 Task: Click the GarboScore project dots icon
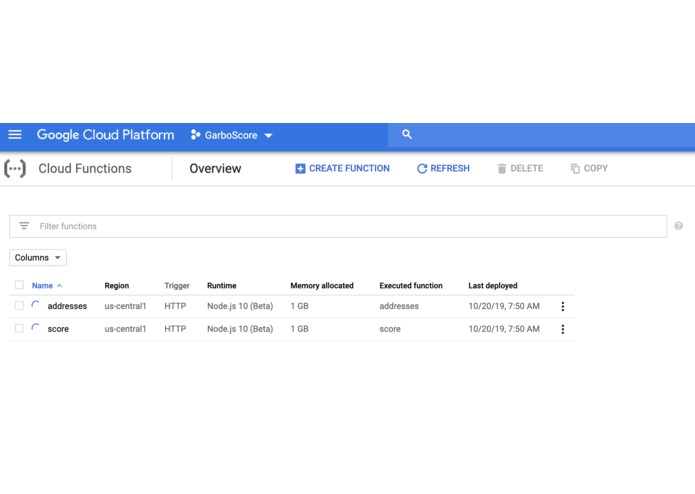(x=195, y=135)
